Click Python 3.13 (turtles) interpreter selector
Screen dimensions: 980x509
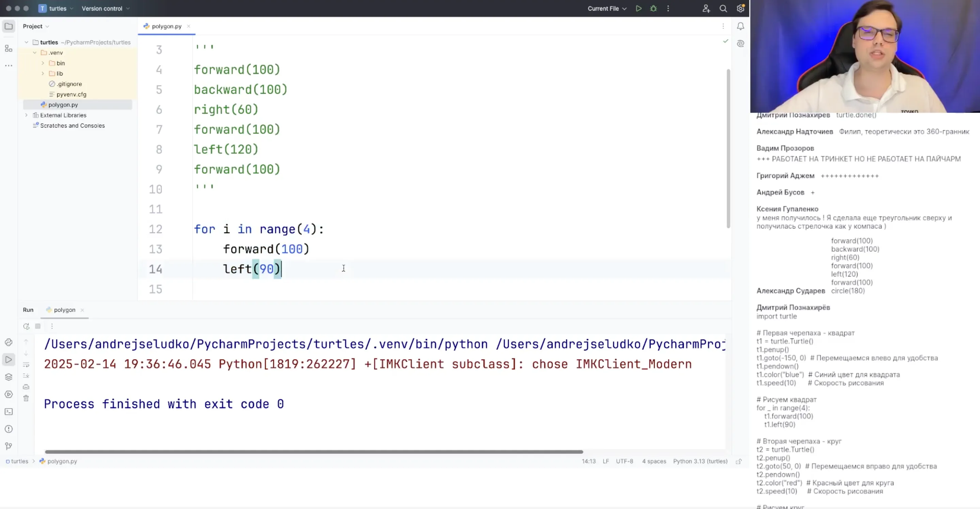click(x=700, y=461)
